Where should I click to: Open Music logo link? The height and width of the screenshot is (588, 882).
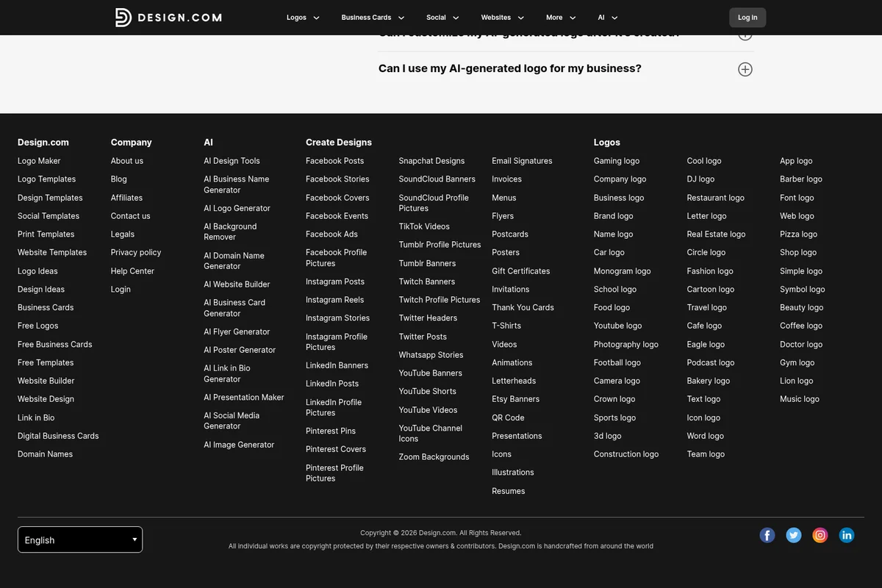[x=800, y=399]
